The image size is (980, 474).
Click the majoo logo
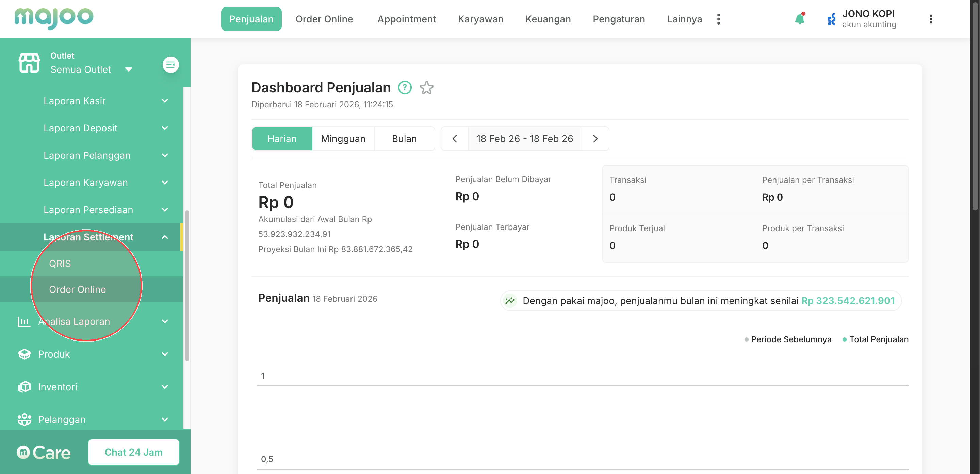tap(54, 18)
